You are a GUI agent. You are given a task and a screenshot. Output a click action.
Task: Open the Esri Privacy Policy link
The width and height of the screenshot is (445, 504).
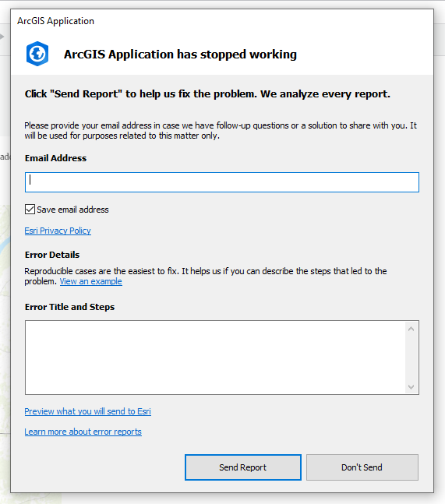(58, 231)
